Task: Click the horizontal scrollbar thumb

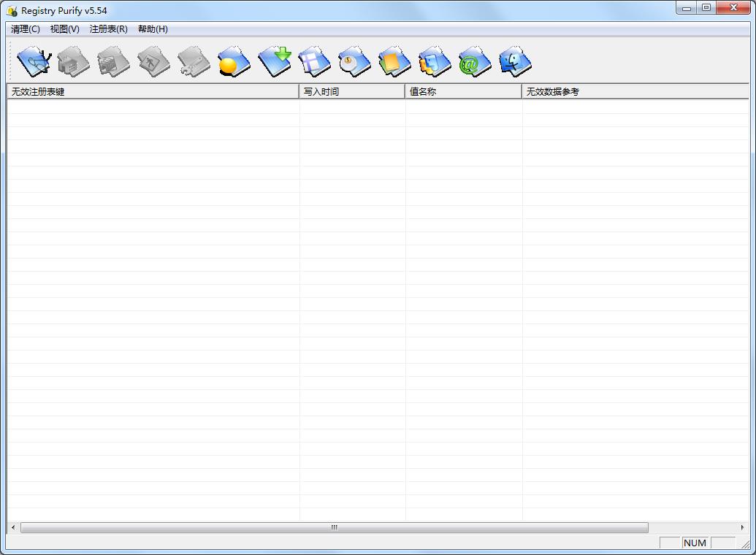Action: (334, 527)
